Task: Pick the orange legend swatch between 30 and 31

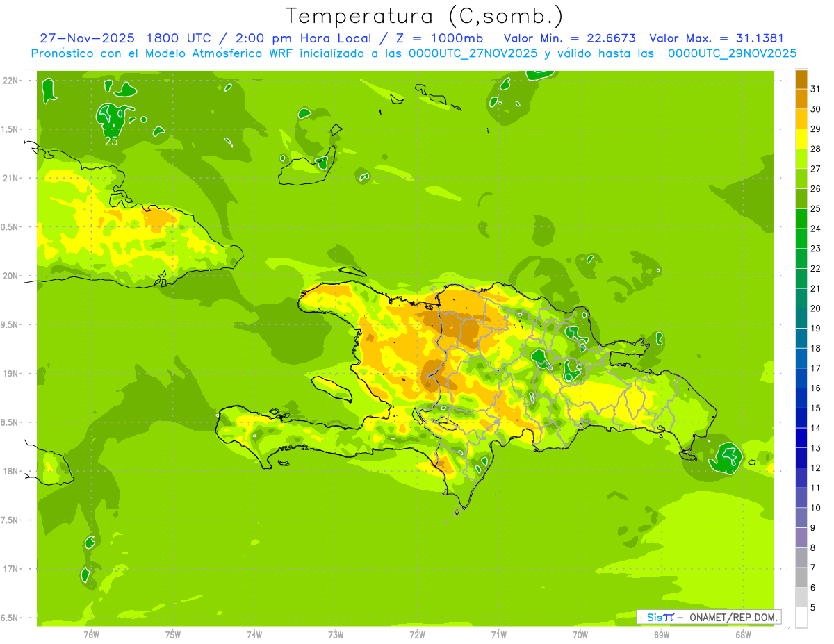Action: point(801,99)
